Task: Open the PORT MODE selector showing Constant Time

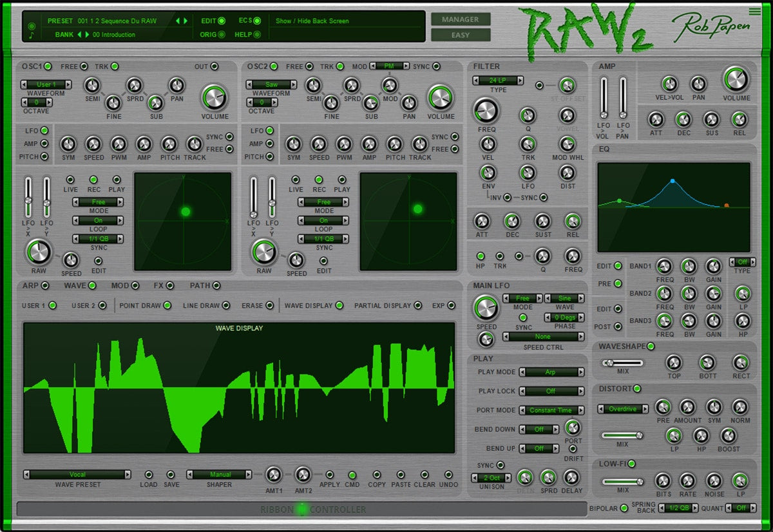Action: click(551, 410)
